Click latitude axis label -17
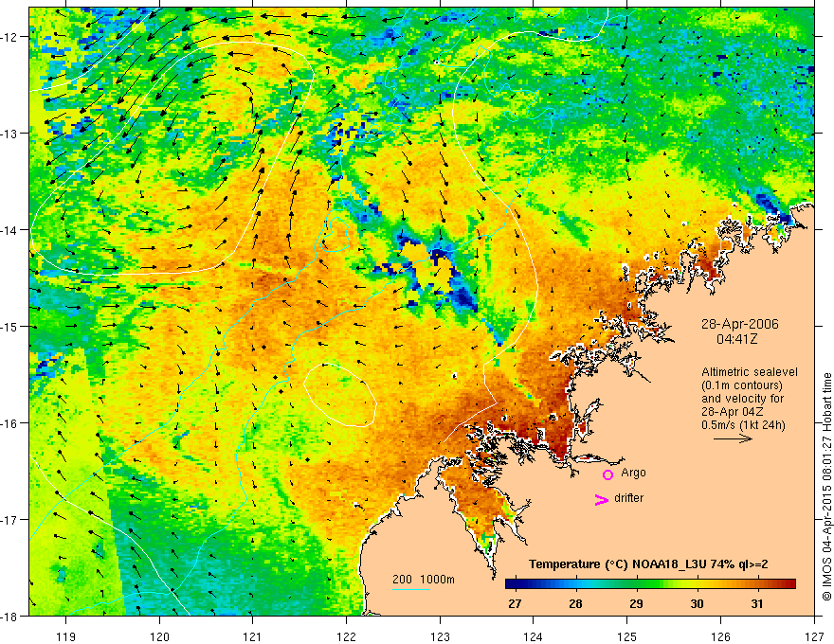Screen dimensions: 834x644 click(x=10, y=520)
